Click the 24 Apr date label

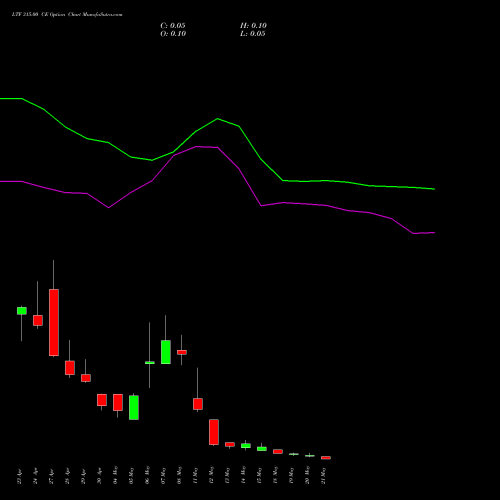(x=36, y=476)
